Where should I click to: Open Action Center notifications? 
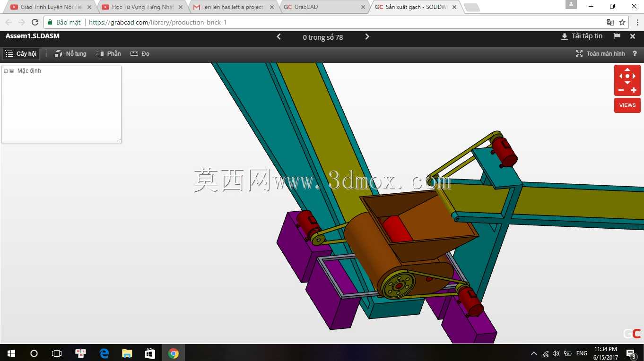point(631,353)
